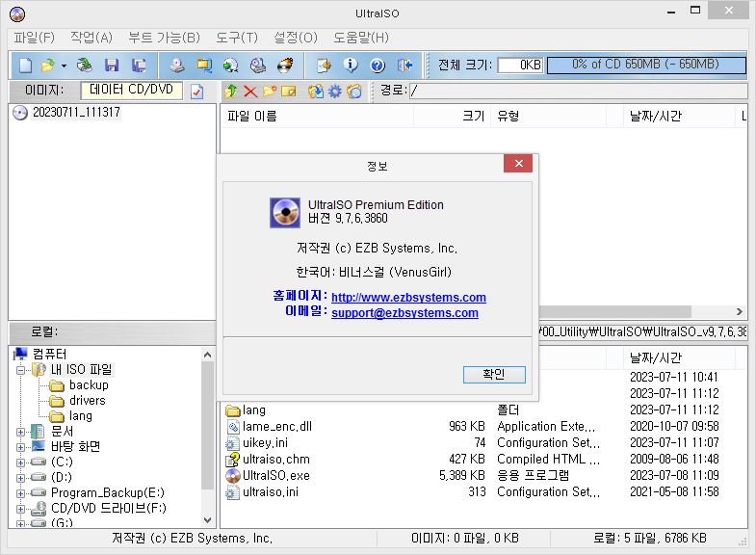This screenshot has width=756, height=555.
Task: Open the 작업(A) menu
Action: [91, 38]
